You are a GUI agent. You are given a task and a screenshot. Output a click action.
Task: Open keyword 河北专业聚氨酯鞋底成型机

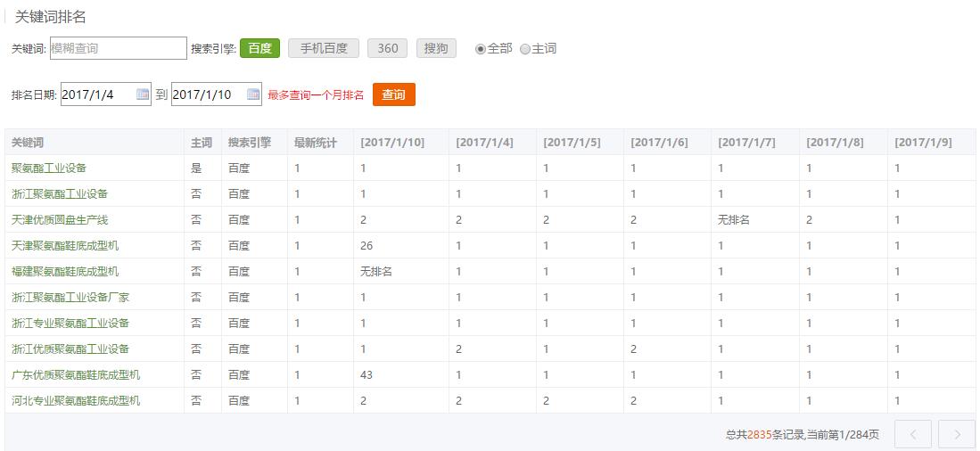pyautogui.click(x=76, y=400)
